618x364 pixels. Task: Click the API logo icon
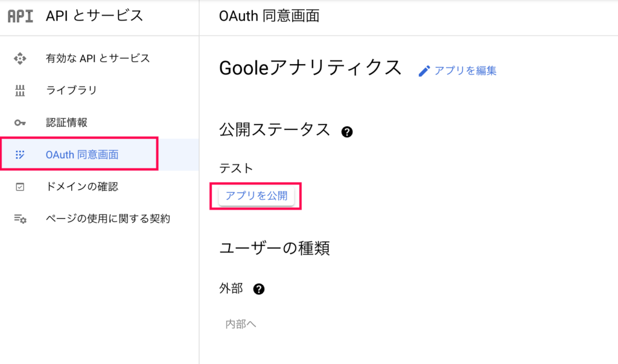(x=21, y=16)
